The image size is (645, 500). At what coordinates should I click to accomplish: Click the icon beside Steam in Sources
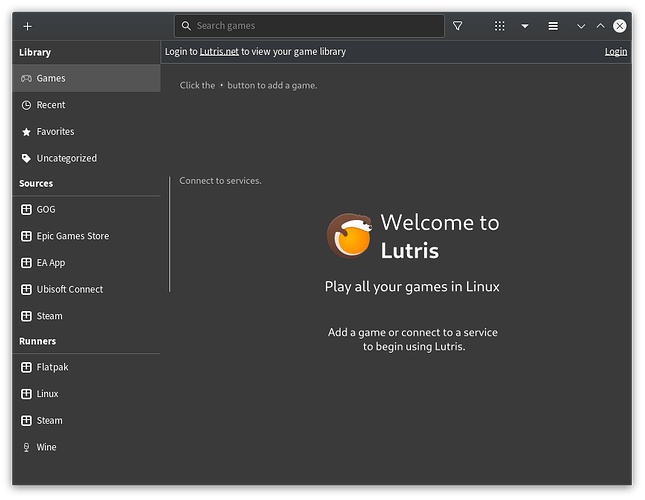pos(26,316)
